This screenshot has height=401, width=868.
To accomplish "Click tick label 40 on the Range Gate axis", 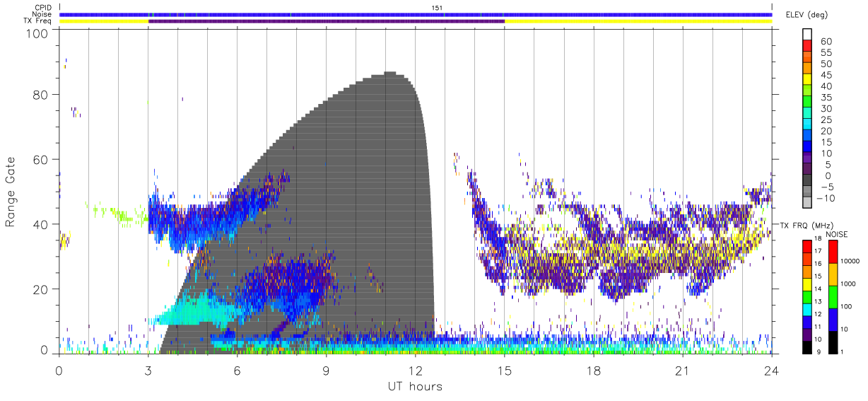I will (x=41, y=224).
